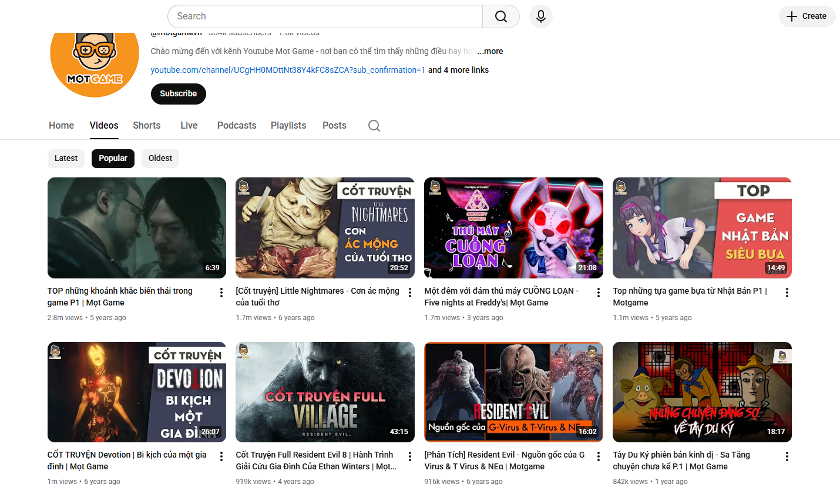Sort videos by Oldest
This screenshot has height=504, width=840.
pyautogui.click(x=160, y=158)
